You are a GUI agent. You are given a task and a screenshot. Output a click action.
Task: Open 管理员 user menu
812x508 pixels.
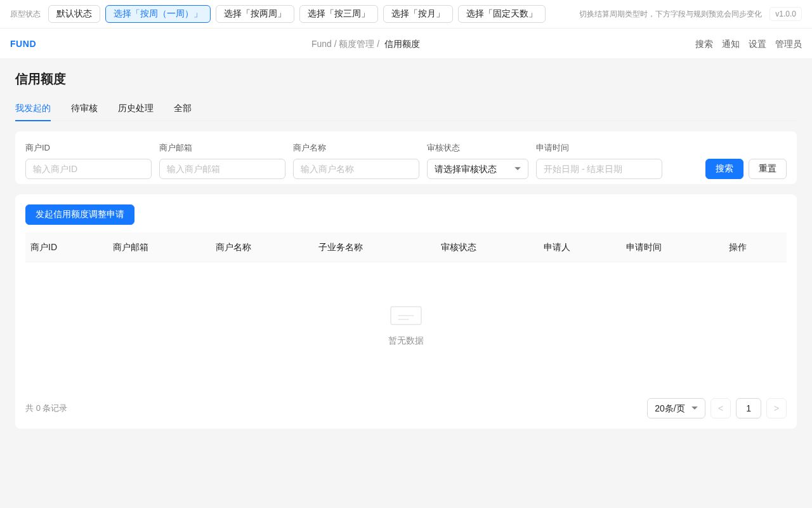pos(789,44)
